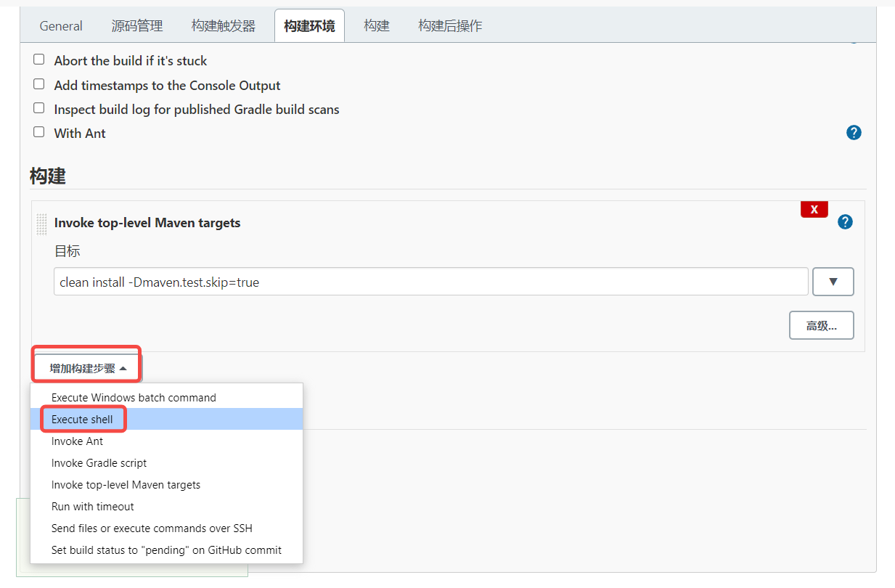
Task: Delete the Maven build step
Action: point(814,210)
